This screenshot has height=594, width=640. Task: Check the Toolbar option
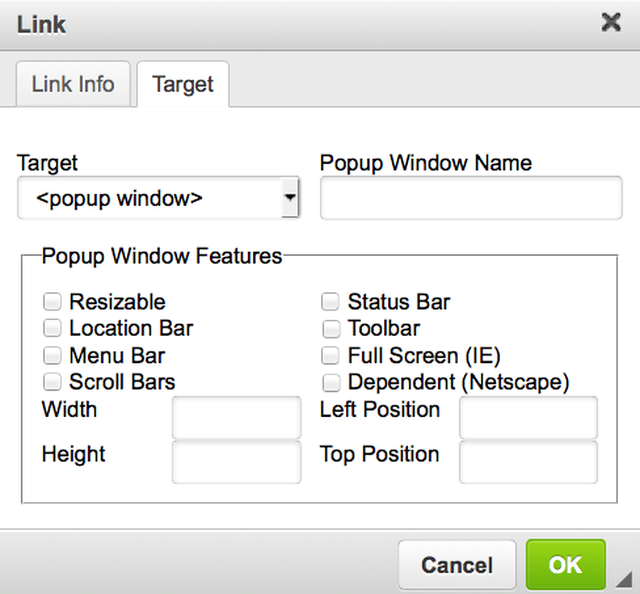330,329
